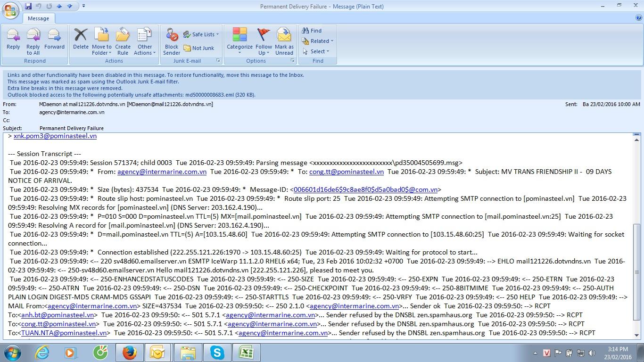Click agency@intermarine.com.vn link after MAIL From
644x362 pixels.
pos(92,306)
